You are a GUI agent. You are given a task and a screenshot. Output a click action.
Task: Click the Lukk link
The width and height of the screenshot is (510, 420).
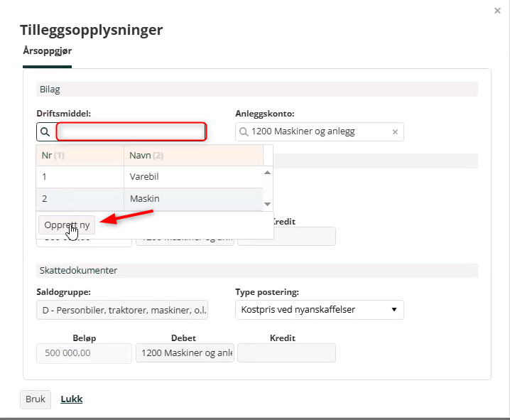coord(72,399)
